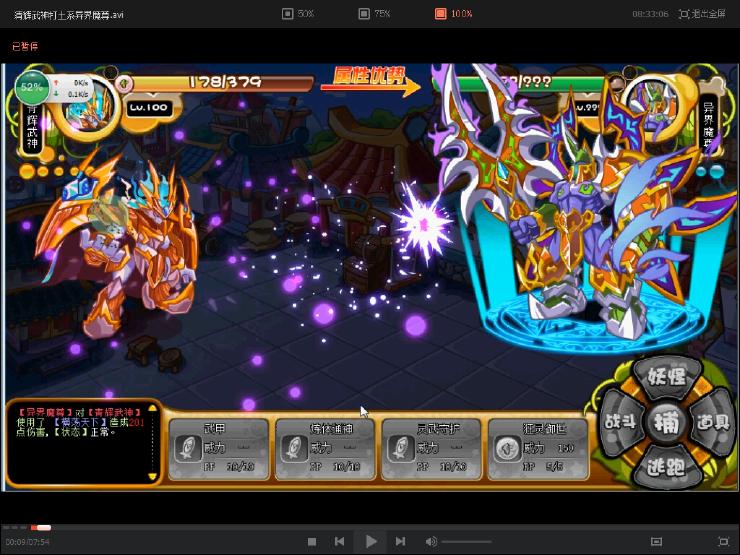This screenshot has height=555, width=740.
Task: Click the Lv.100 level badge
Action: point(149,108)
